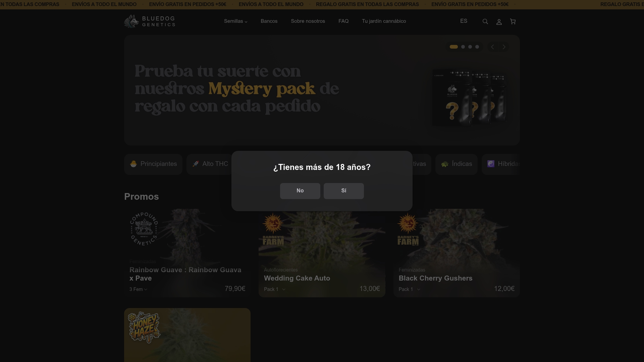Select the first carousel slide indicator
Viewport: 644px width, 362px height.
454,47
